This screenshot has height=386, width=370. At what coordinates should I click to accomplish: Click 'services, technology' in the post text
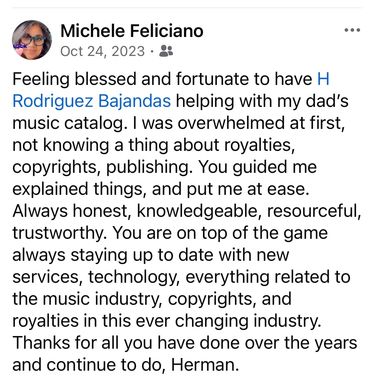pyautogui.click(x=97, y=277)
